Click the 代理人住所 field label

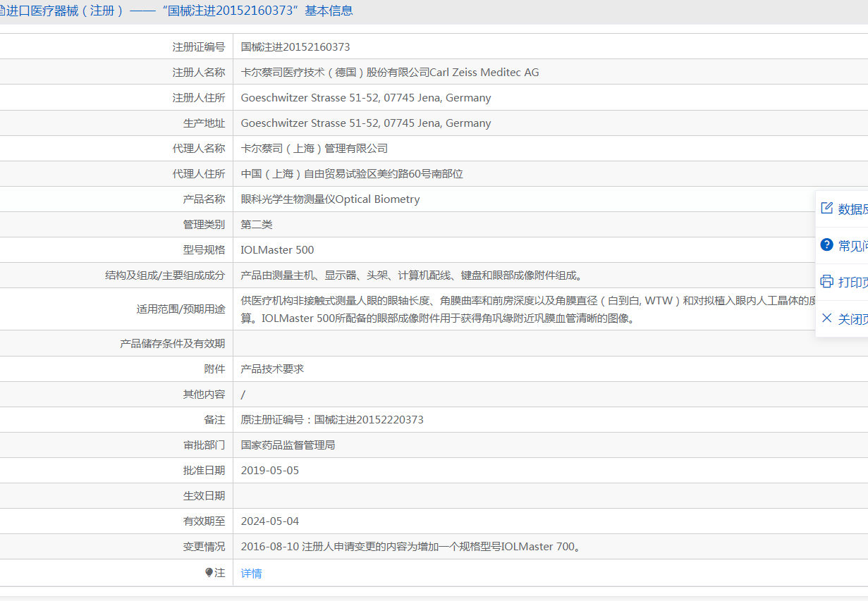pos(199,174)
